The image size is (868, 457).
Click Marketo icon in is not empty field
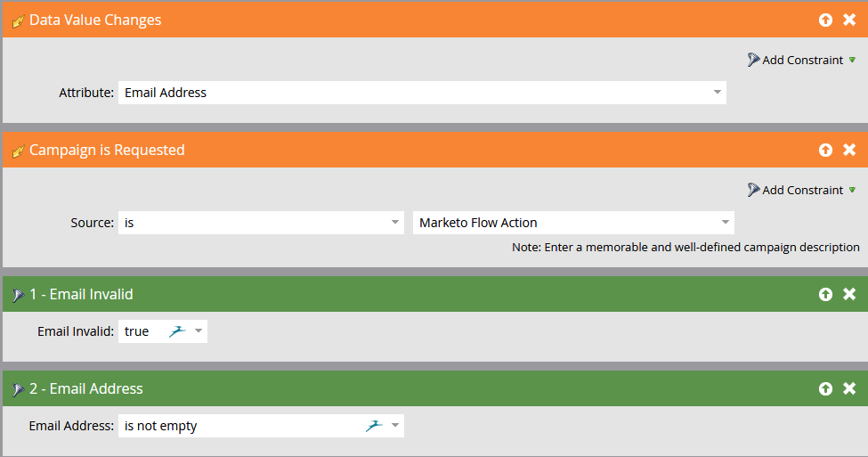pyautogui.click(x=374, y=426)
